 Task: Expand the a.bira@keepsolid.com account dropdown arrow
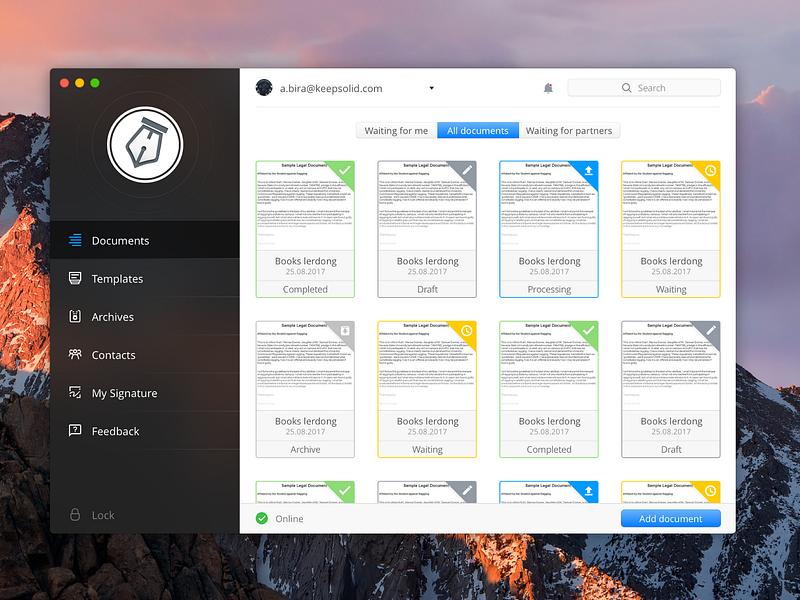[432, 88]
